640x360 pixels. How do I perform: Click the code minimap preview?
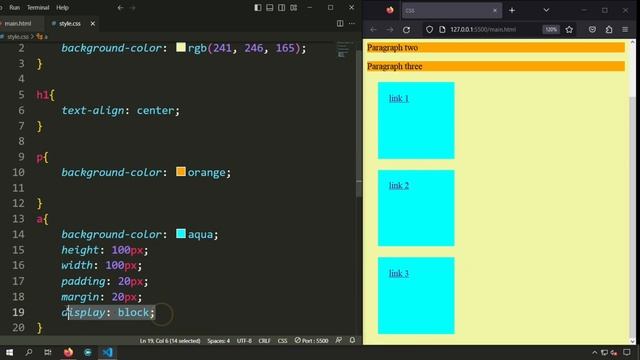click(x=345, y=49)
